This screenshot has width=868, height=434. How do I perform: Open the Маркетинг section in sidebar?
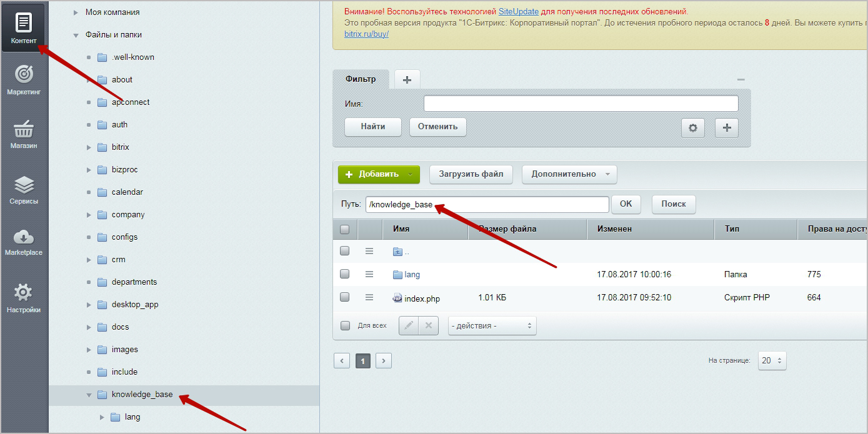click(24, 79)
